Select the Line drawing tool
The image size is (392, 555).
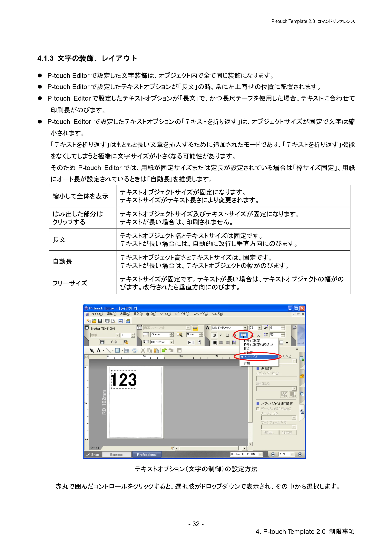tap(108, 350)
